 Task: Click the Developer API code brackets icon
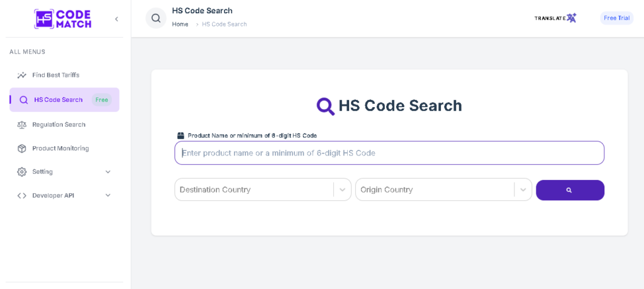pyautogui.click(x=22, y=195)
